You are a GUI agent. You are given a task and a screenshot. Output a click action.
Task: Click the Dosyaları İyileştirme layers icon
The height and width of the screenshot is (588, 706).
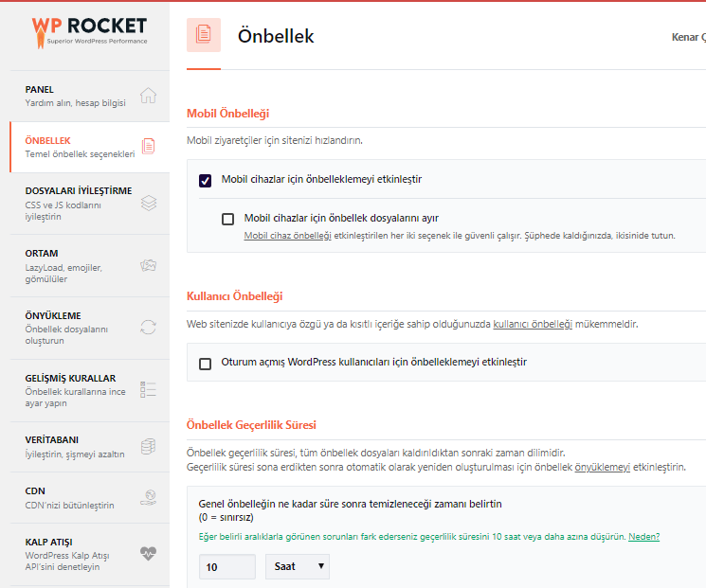pyautogui.click(x=149, y=204)
